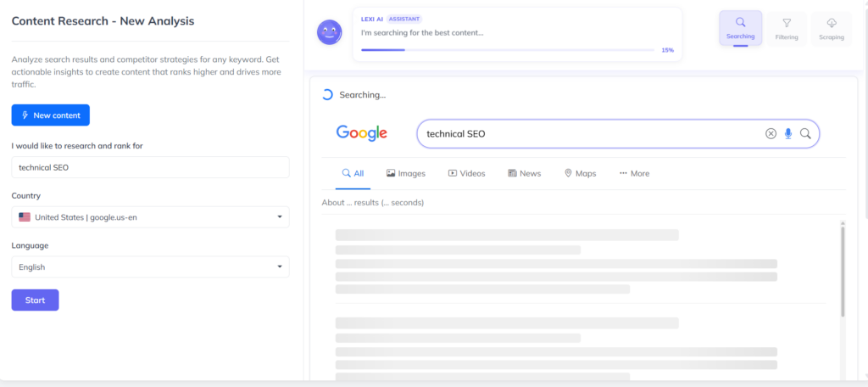The image size is (868, 387).
Task: Open the News results tab
Action: tap(524, 173)
